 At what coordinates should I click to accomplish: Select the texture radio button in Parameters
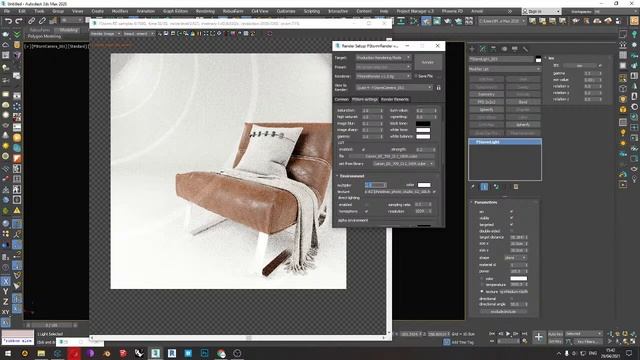pyautogui.click(x=482, y=291)
